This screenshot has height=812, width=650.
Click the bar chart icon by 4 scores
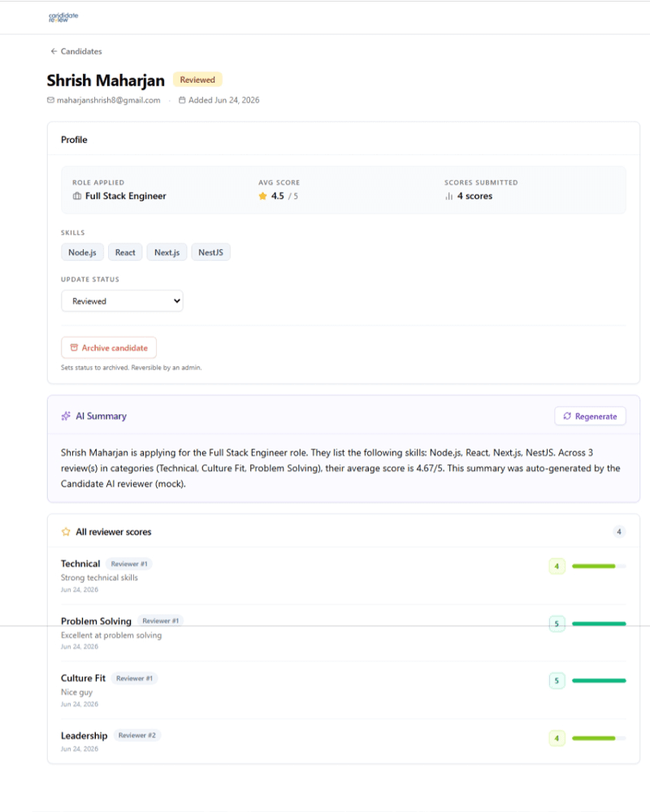[x=448, y=196]
